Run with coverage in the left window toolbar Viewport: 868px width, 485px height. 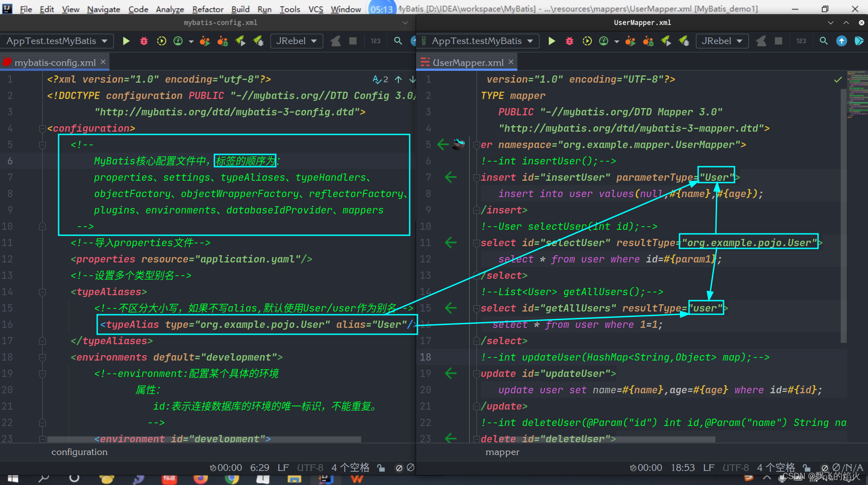[x=161, y=41]
